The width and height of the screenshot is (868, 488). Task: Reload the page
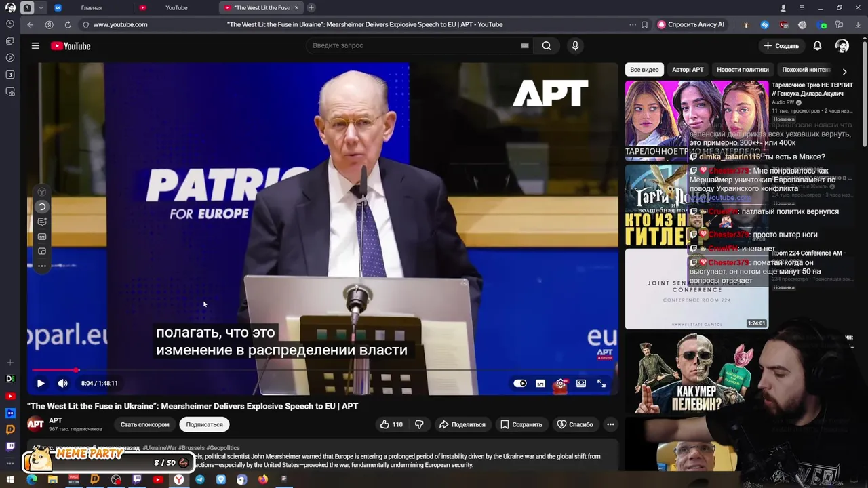pos(68,24)
